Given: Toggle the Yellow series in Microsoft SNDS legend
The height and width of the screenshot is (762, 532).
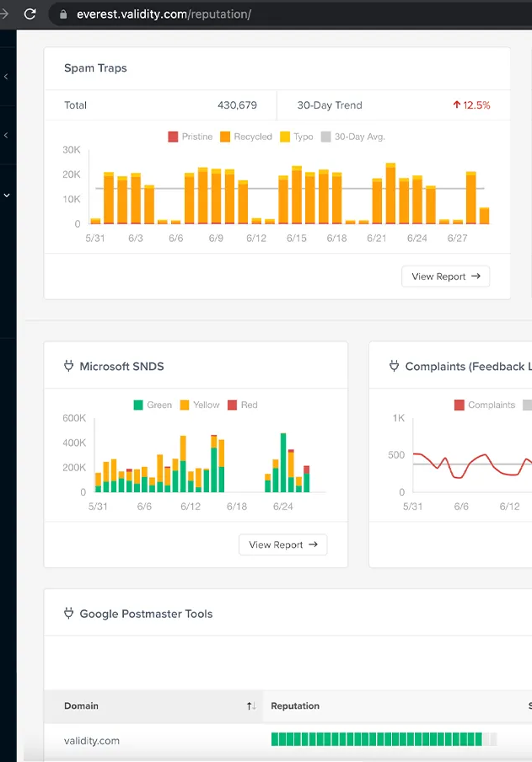Looking at the screenshot, I should pos(199,405).
